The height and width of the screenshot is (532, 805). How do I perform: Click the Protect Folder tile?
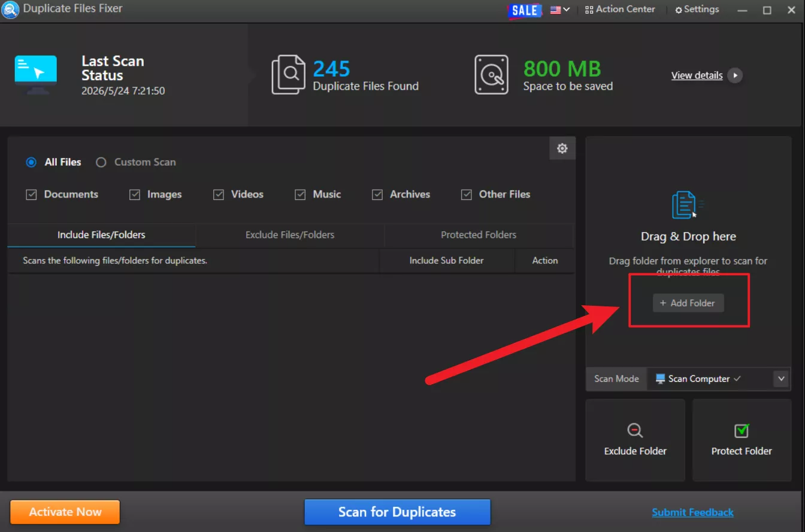tap(742, 440)
